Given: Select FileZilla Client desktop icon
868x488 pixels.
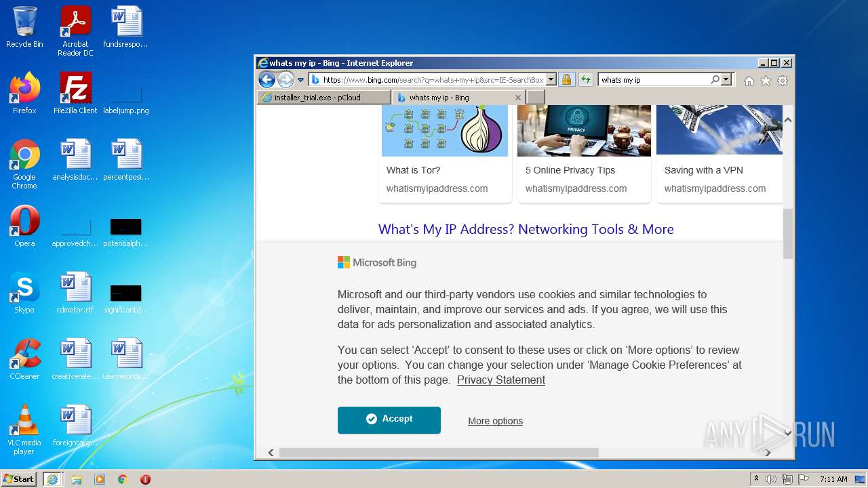Looking at the screenshot, I should (75, 94).
